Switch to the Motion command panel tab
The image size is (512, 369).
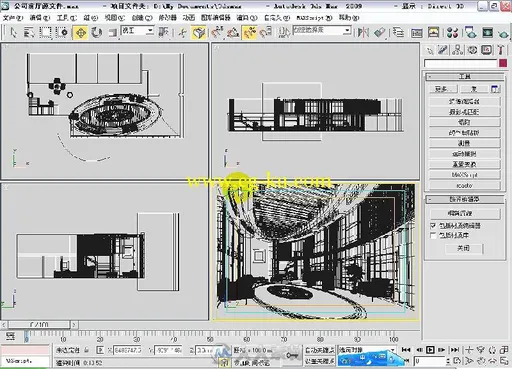[472, 50]
